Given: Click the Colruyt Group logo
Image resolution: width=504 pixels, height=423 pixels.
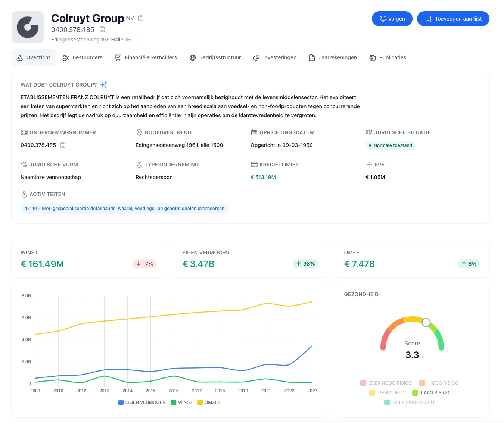Looking at the screenshot, I should 28,27.
